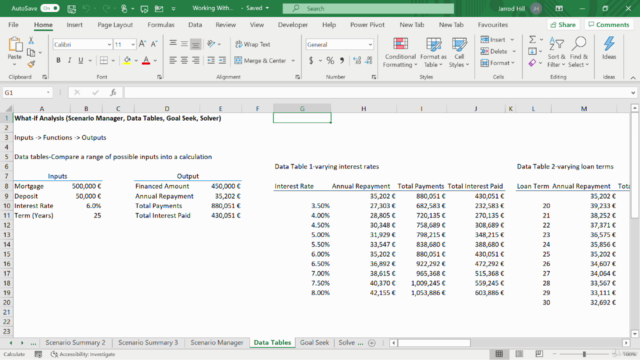Click Accessibility: Investigate in status bar
The width and height of the screenshot is (640, 360).
(82, 354)
